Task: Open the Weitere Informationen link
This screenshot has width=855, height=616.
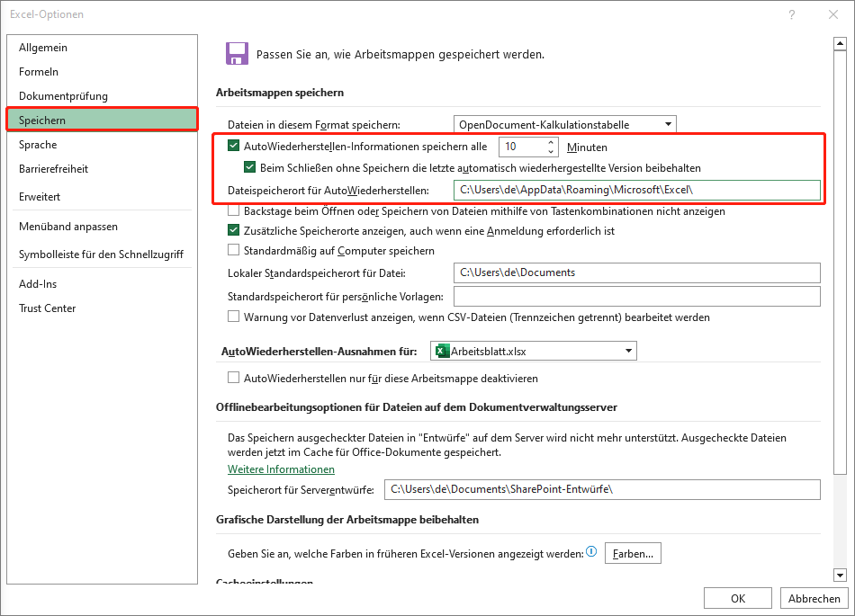Action: (281, 469)
